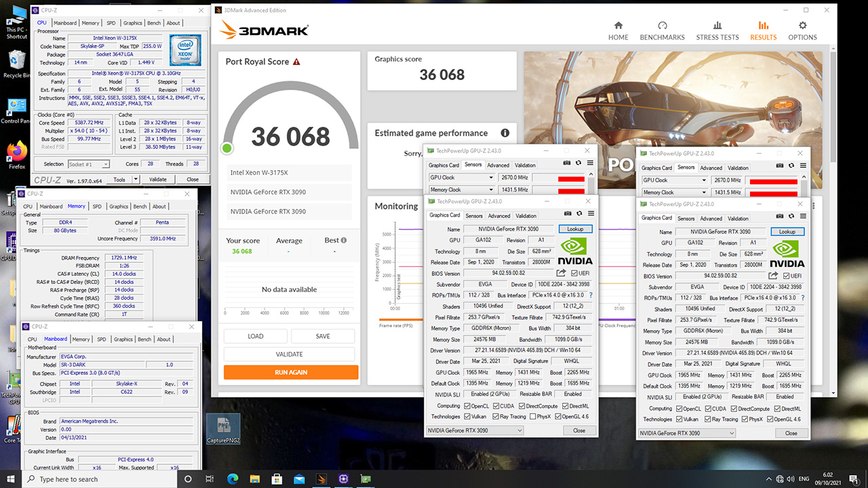This screenshot has height=488, width=868.
Task: Click warning icon beside Port Royal Score
Action: pos(296,62)
